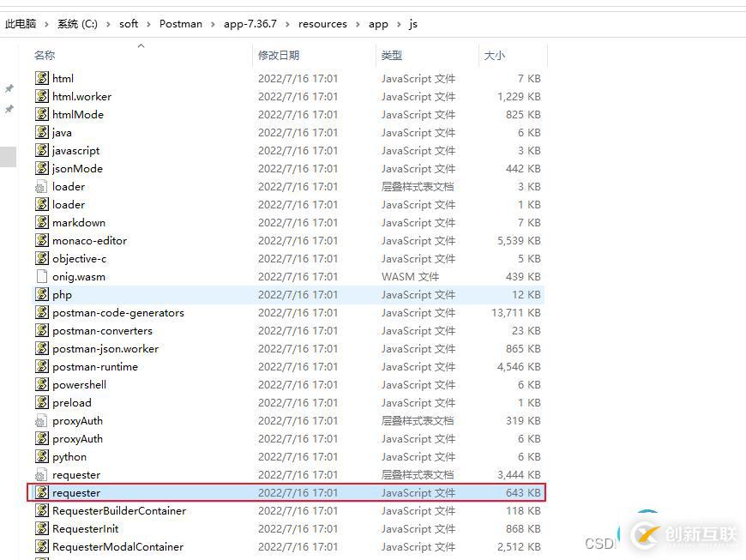Click the html JavaScript file icon
Screen dimensions: 746x560
pyautogui.click(x=42, y=78)
